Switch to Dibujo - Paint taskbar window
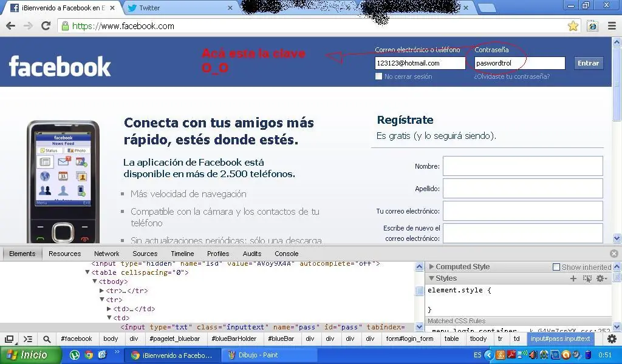Screen dimensions: 622x364 click(269, 355)
